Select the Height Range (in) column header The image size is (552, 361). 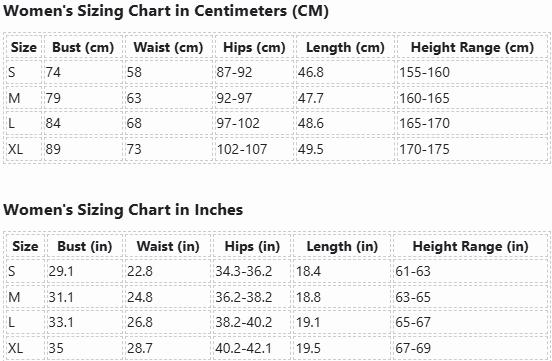pyautogui.click(x=470, y=246)
